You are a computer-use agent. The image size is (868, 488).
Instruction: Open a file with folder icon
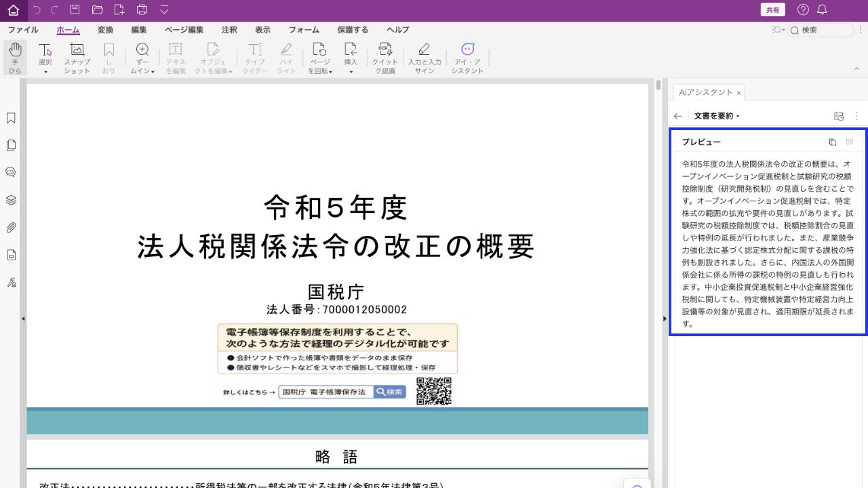coord(97,9)
